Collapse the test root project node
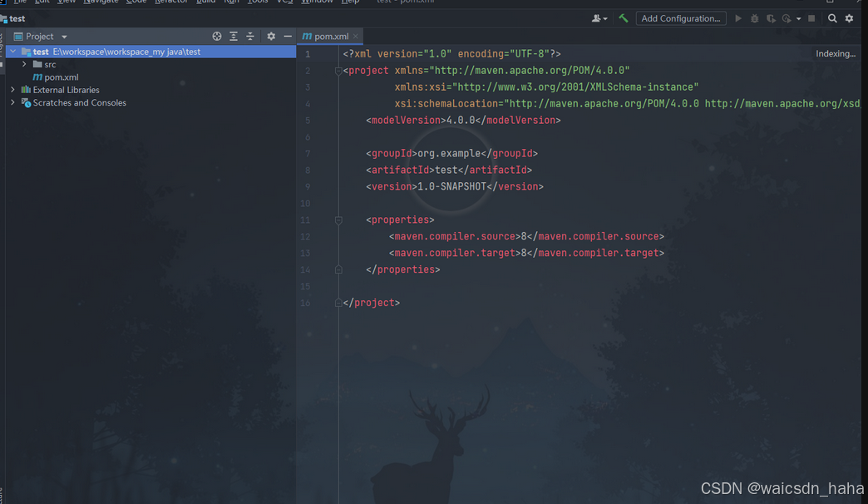 12,52
